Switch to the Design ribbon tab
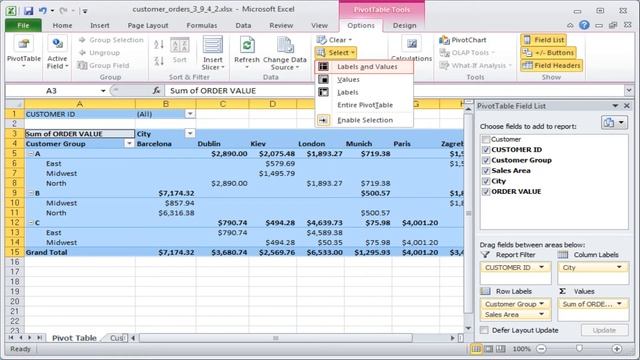This screenshot has width=640, height=360. (404, 25)
